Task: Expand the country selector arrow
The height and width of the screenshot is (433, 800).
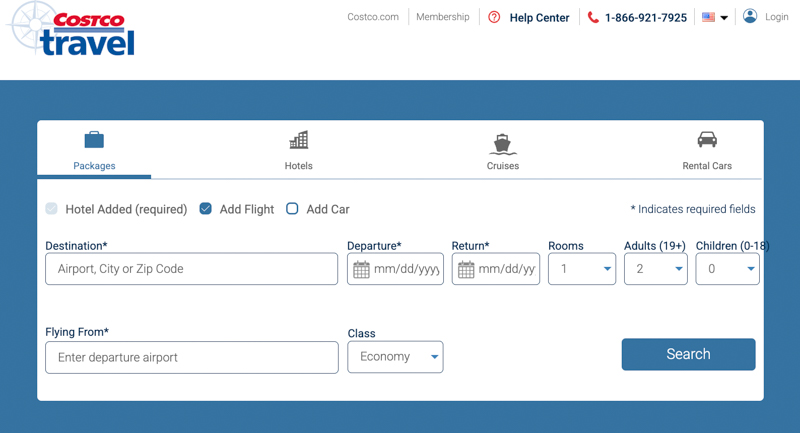Action: 724,18
